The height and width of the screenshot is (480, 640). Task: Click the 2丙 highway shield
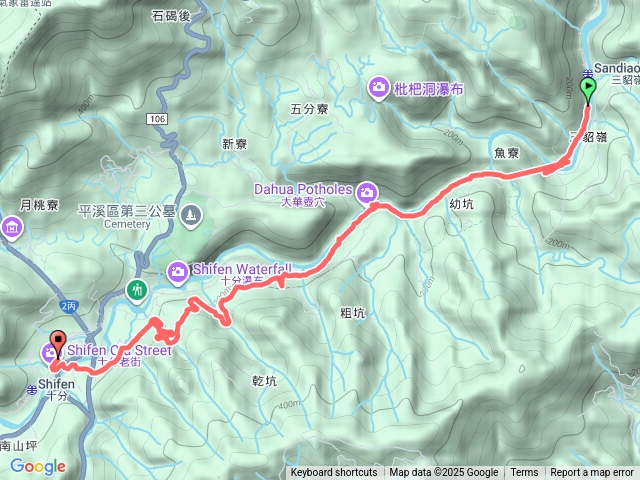tap(68, 307)
